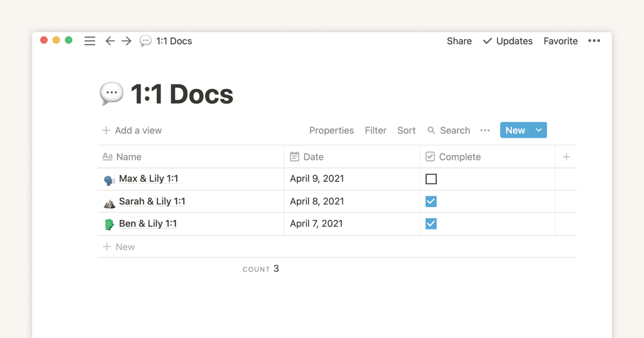The width and height of the screenshot is (644, 338).
Task: Open the New button dropdown arrow
Action: click(x=538, y=130)
